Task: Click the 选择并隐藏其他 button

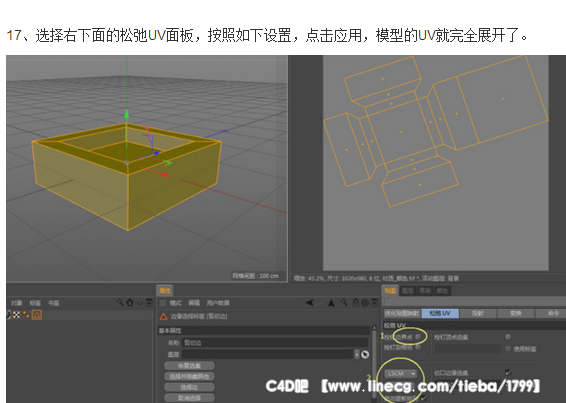Action: (190, 377)
